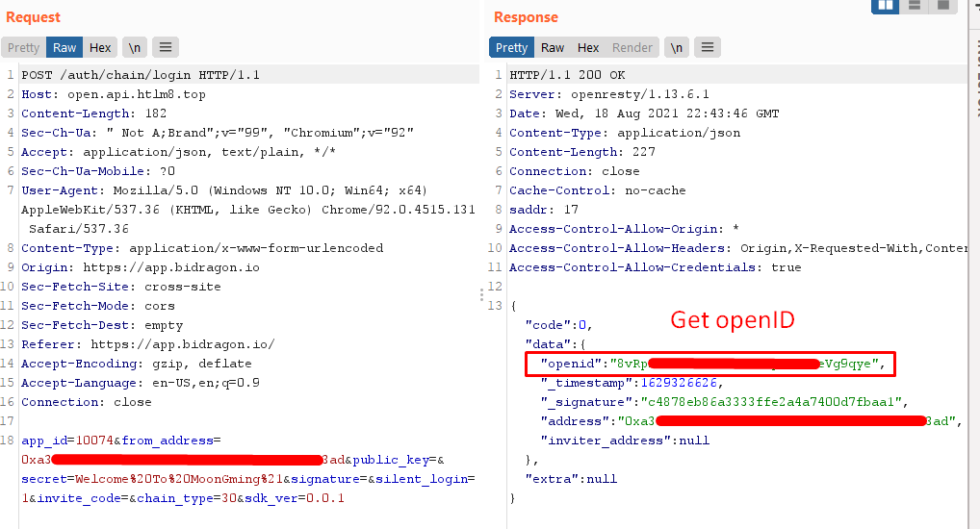This screenshot has width=980, height=529.
Task: Click the Access-Control-Allow-Headers header line
Action: coord(738,248)
